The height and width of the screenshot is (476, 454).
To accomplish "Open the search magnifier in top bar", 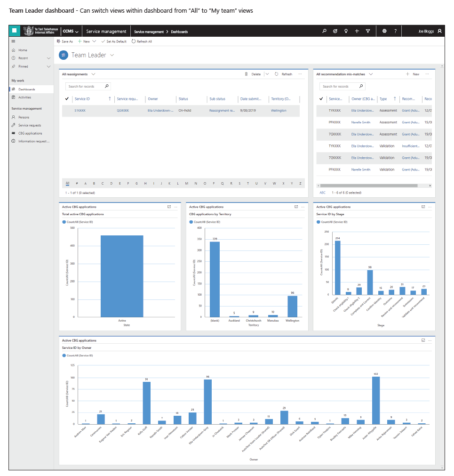I will pos(324,31).
